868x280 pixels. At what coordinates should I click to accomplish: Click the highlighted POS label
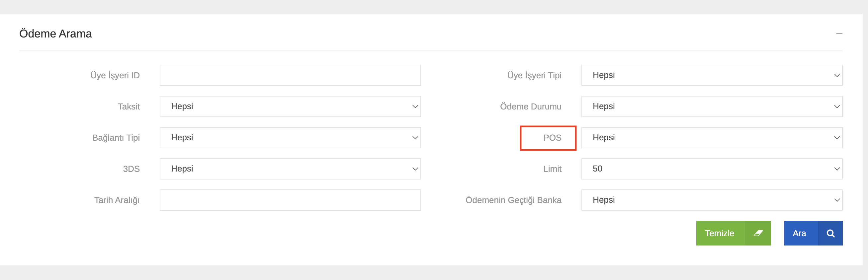pos(552,138)
